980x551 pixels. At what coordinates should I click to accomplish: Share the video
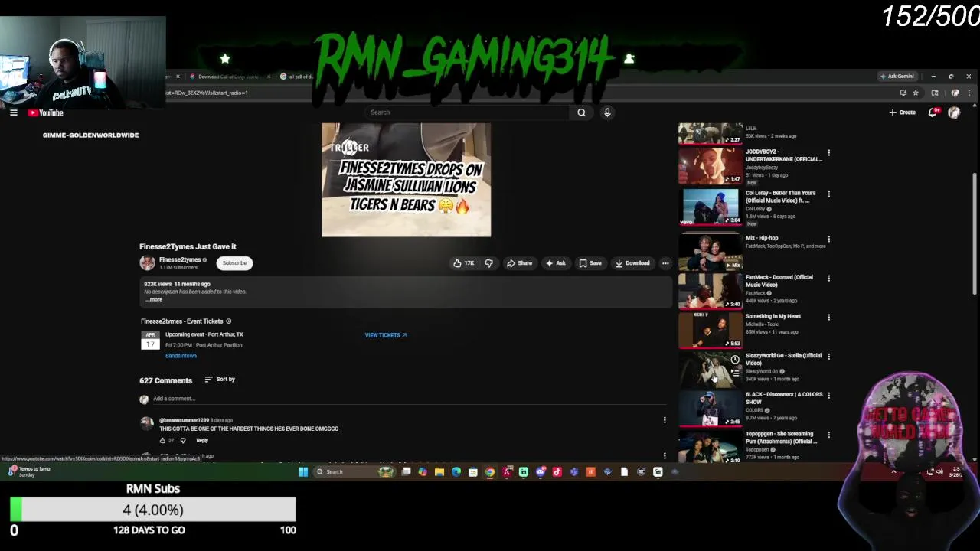click(519, 263)
